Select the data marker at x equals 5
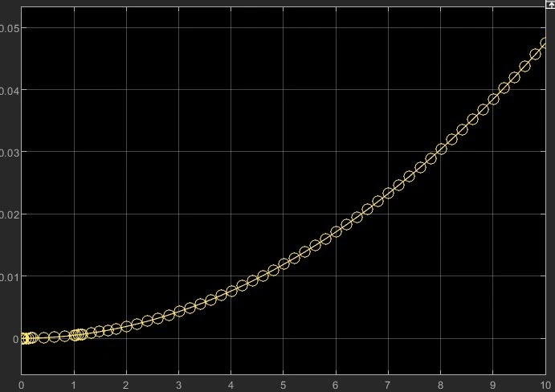This screenshot has height=392, width=555. [x=284, y=263]
